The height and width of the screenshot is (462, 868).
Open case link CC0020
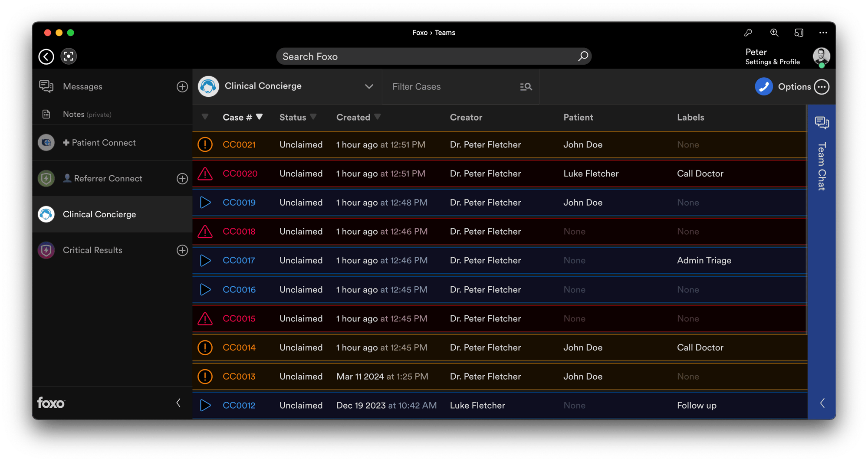click(x=240, y=174)
